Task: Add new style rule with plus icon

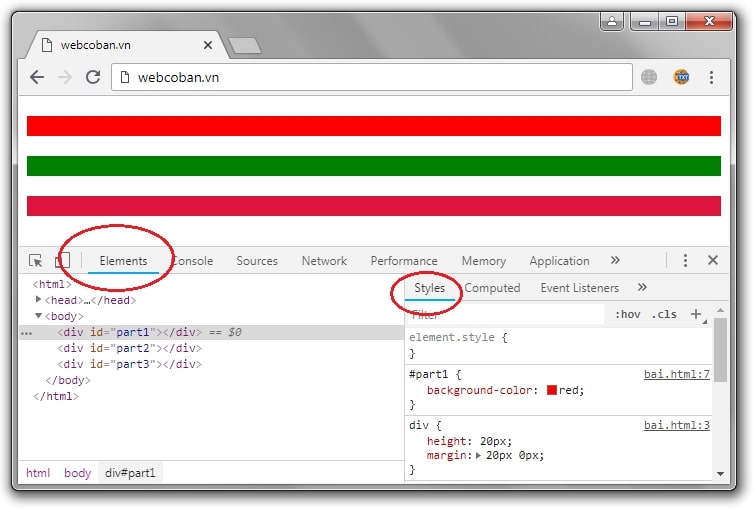Action: (x=697, y=314)
